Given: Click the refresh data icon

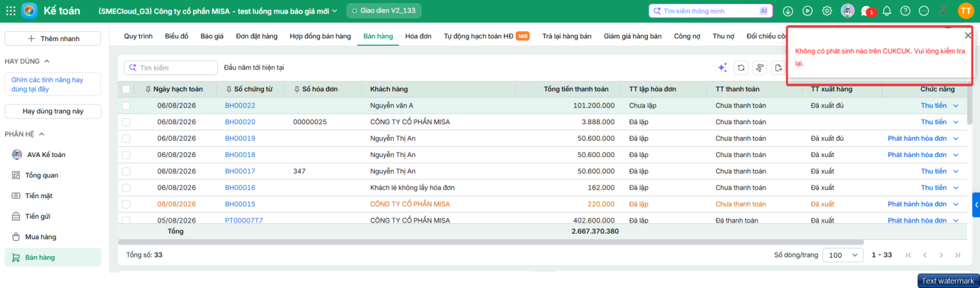Looking at the screenshot, I should tap(741, 68).
